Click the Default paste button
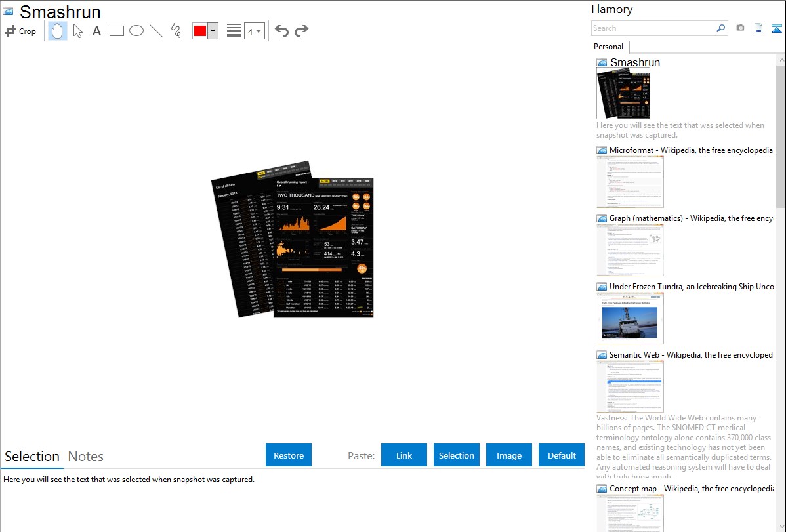Screen dimensions: 786x532 [x=562, y=455]
